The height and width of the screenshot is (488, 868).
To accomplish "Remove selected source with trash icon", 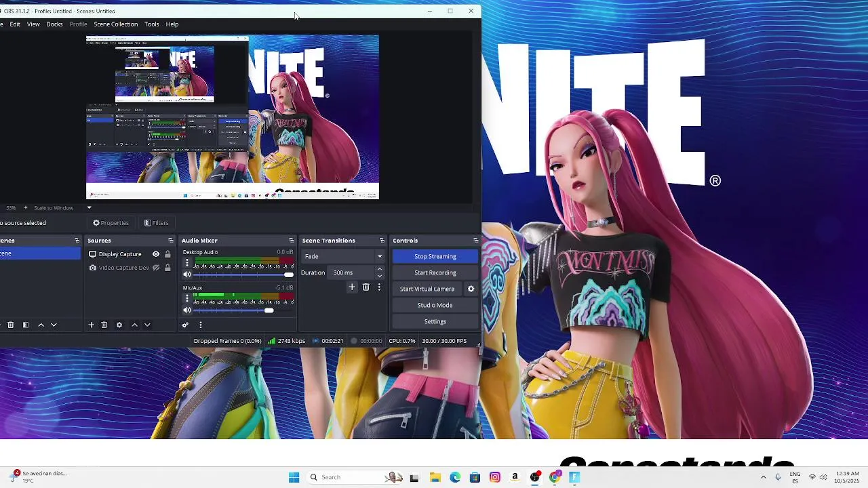I will [x=104, y=325].
